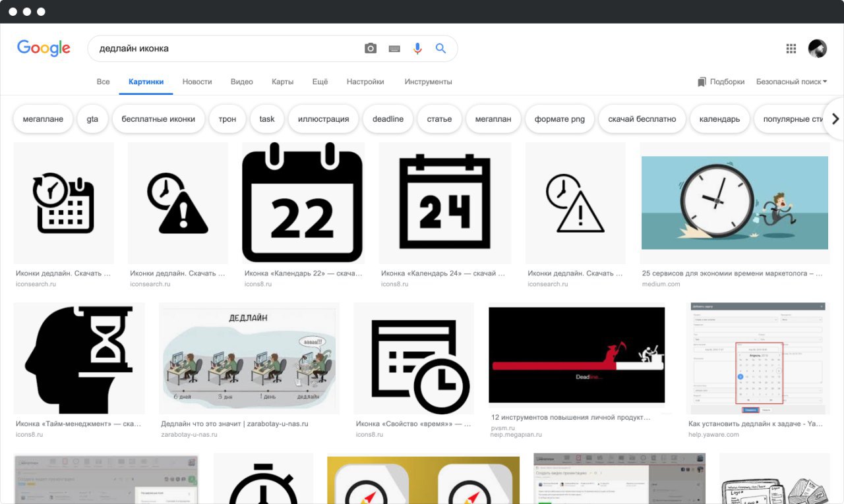Select the мегаплан filter chip
This screenshot has height=504, width=844.
pos(493,119)
